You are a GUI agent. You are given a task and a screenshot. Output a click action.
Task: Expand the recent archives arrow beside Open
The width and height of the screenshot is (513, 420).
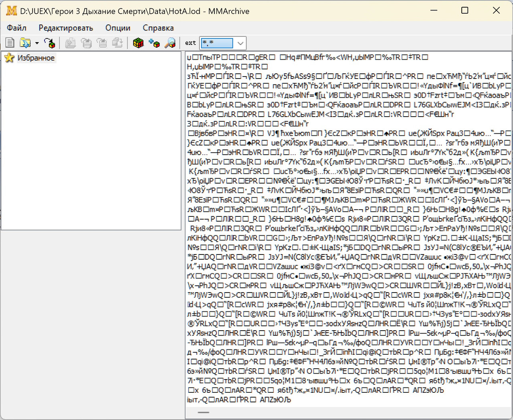(x=37, y=42)
